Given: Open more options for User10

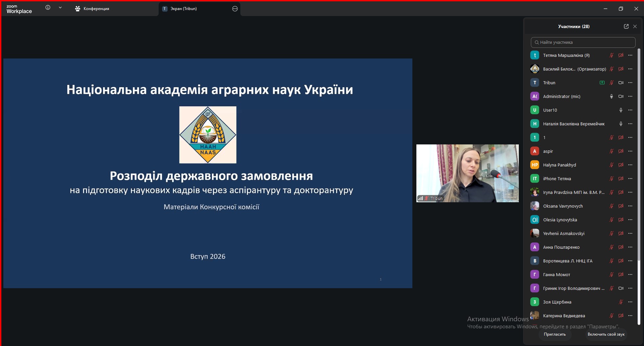Looking at the screenshot, I should click(x=630, y=110).
